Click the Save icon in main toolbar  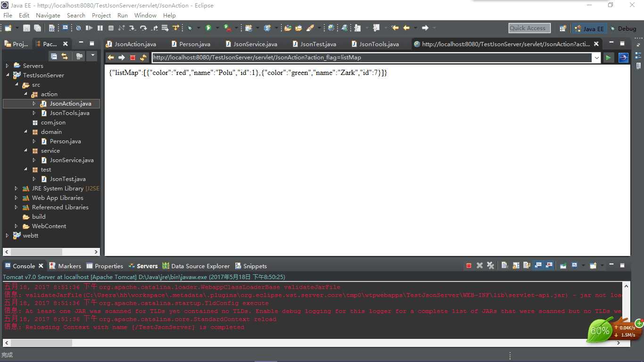pyautogui.click(x=26, y=28)
